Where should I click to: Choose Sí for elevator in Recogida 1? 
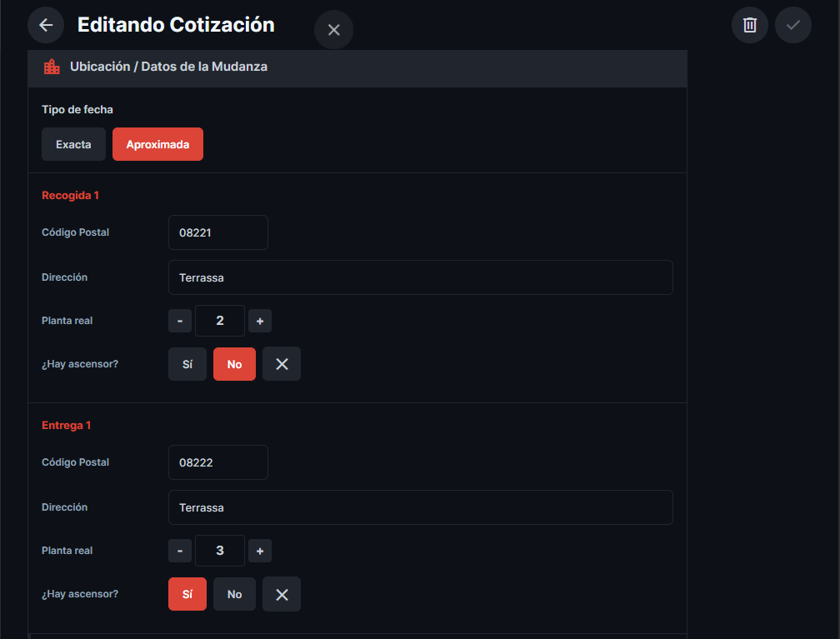[x=187, y=364]
